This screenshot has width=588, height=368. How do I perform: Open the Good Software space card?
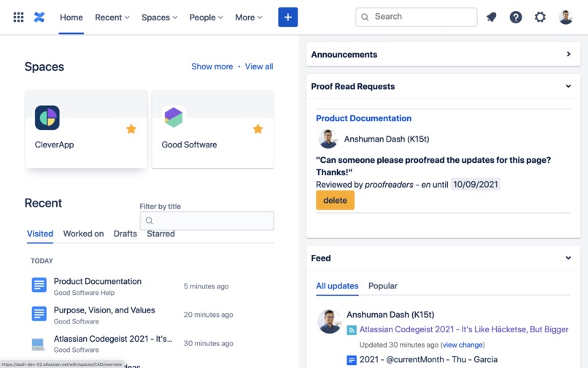(212, 129)
